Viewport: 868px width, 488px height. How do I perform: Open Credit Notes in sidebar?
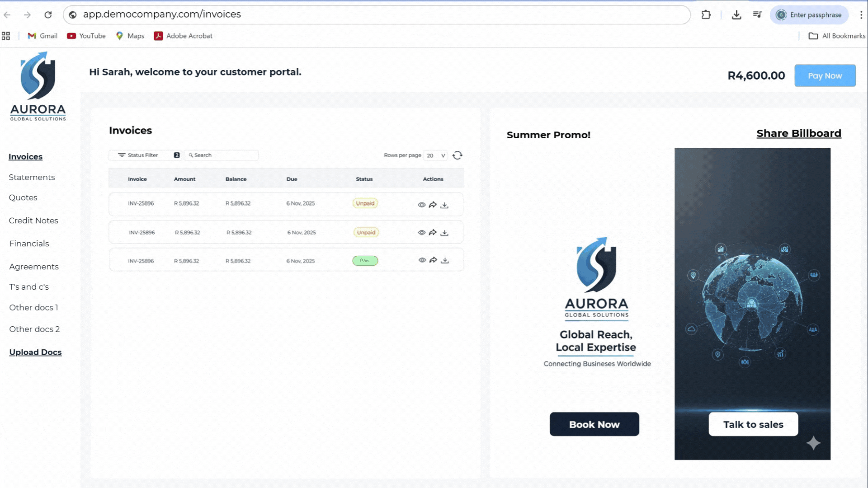click(x=33, y=221)
